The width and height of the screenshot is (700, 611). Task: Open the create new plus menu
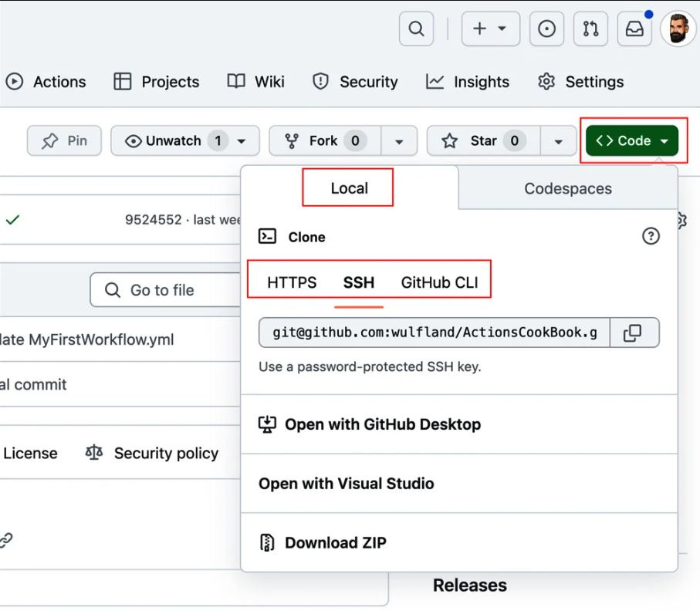[491, 29]
